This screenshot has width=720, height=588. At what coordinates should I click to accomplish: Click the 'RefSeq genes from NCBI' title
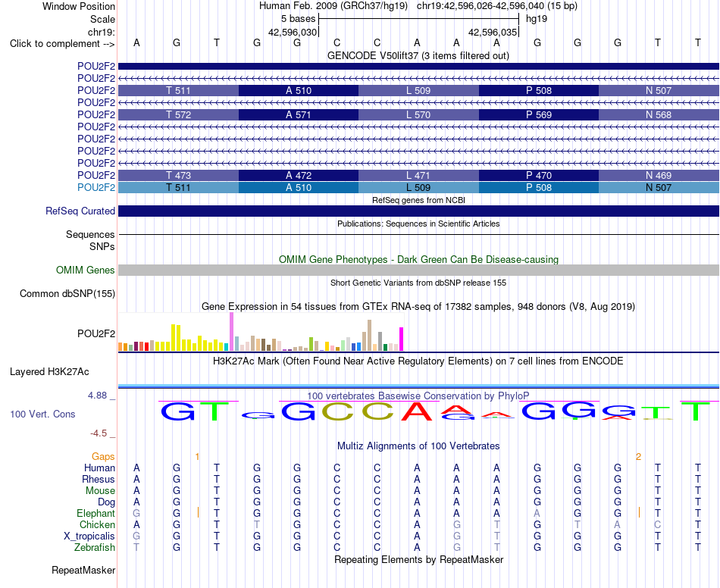(x=419, y=200)
